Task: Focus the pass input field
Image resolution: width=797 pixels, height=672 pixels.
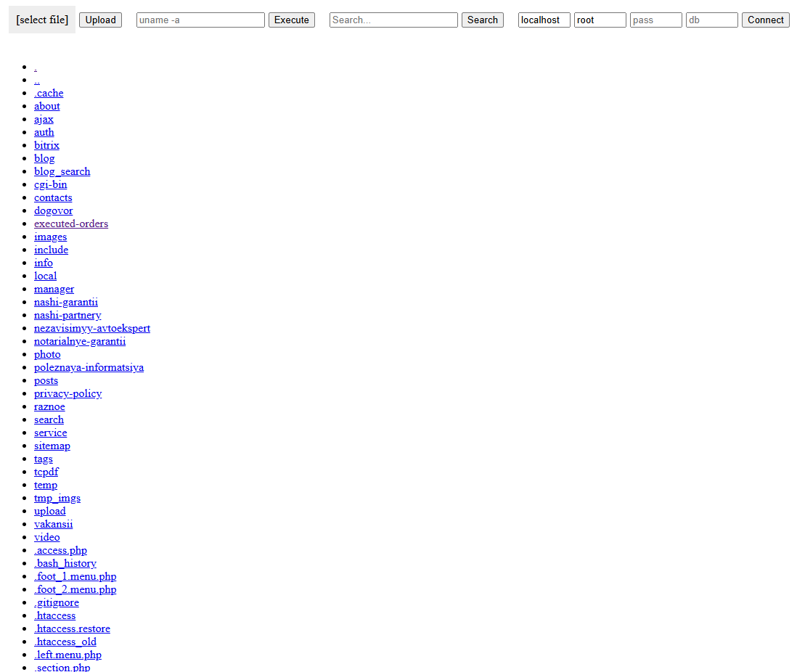Action: click(655, 20)
